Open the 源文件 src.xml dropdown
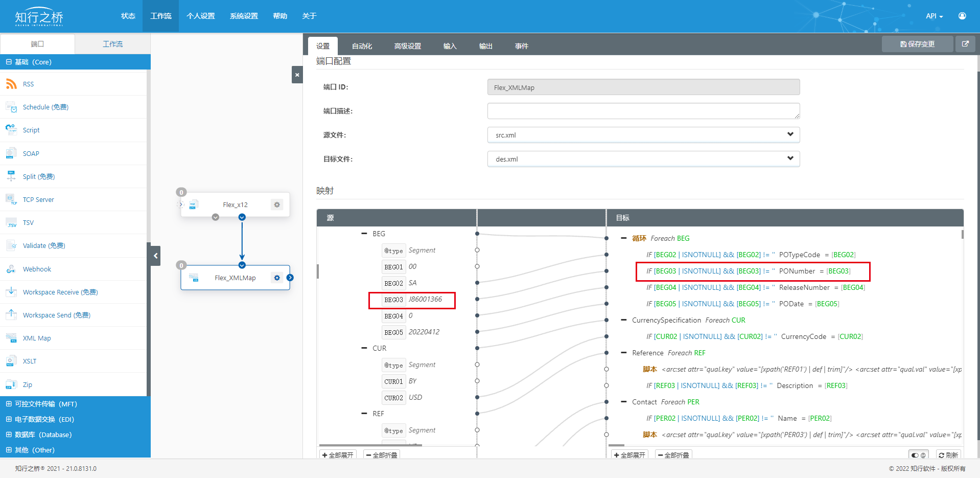Screen dimensions: 980x478 [x=643, y=135]
